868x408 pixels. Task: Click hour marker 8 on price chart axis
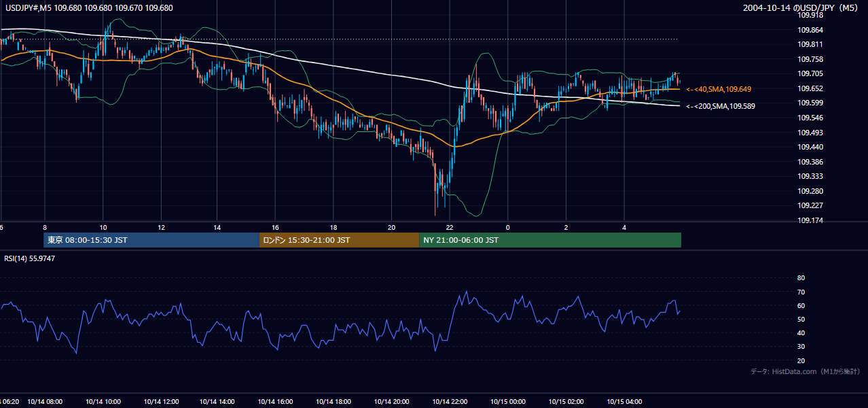[45, 227]
